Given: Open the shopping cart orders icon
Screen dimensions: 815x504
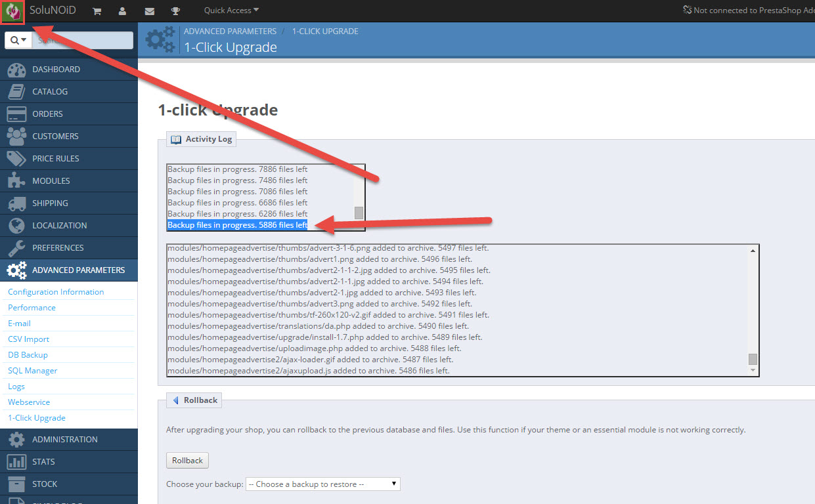Looking at the screenshot, I should (97, 11).
